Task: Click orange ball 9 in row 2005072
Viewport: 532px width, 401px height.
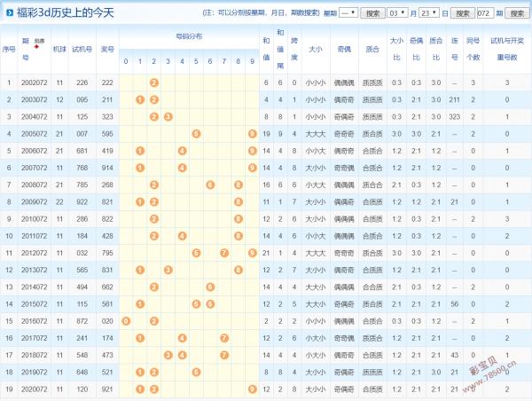Action: [252, 134]
